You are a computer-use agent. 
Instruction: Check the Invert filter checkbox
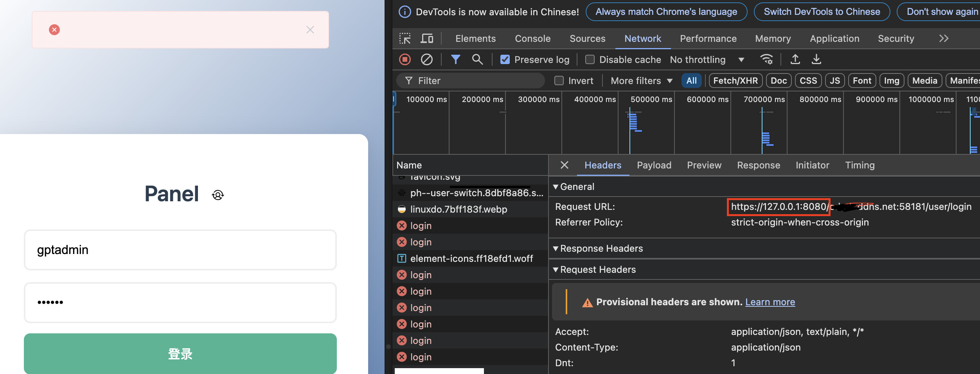tap(559, 81)
